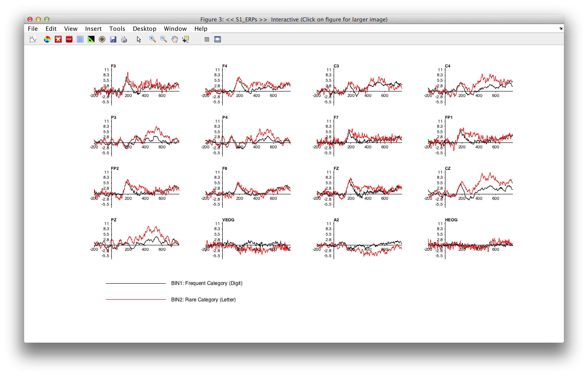This screenshot has height=376, width=588.
Task: Print the figure with the printer icon
Action: coord(124,39)
